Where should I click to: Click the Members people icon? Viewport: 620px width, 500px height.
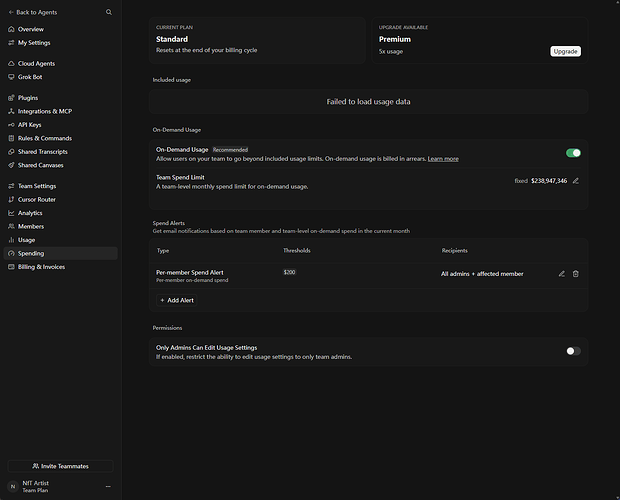click(11, 226)
